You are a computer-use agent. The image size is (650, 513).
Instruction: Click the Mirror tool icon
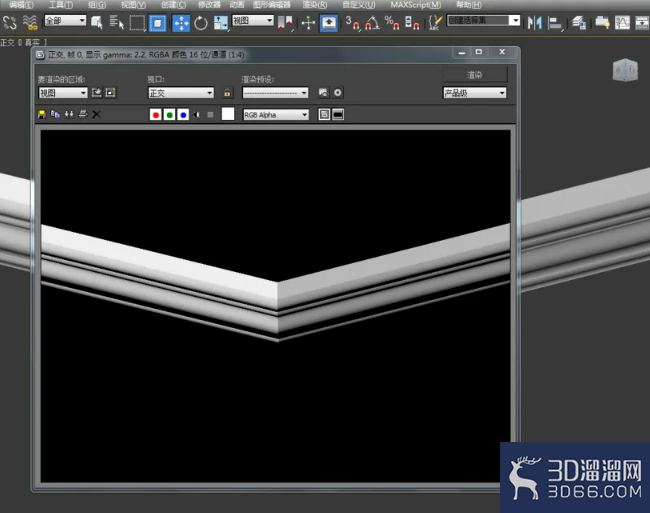coord(535,23)
